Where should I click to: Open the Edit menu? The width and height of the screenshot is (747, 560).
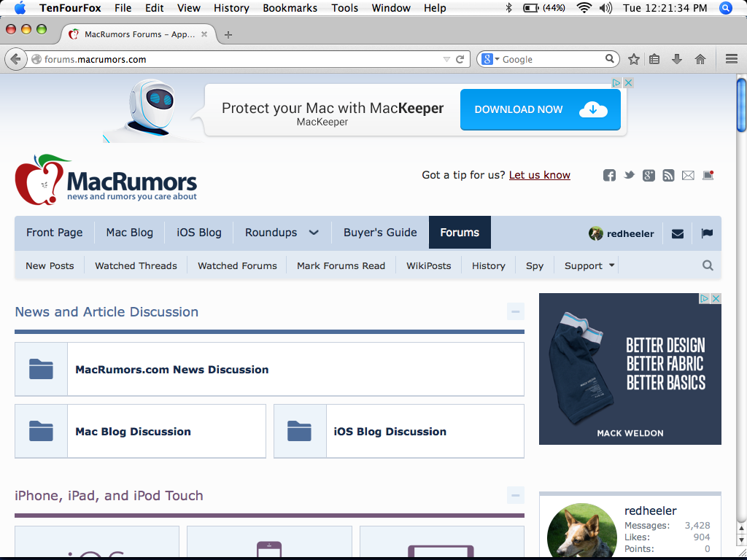tap(155, 8)
